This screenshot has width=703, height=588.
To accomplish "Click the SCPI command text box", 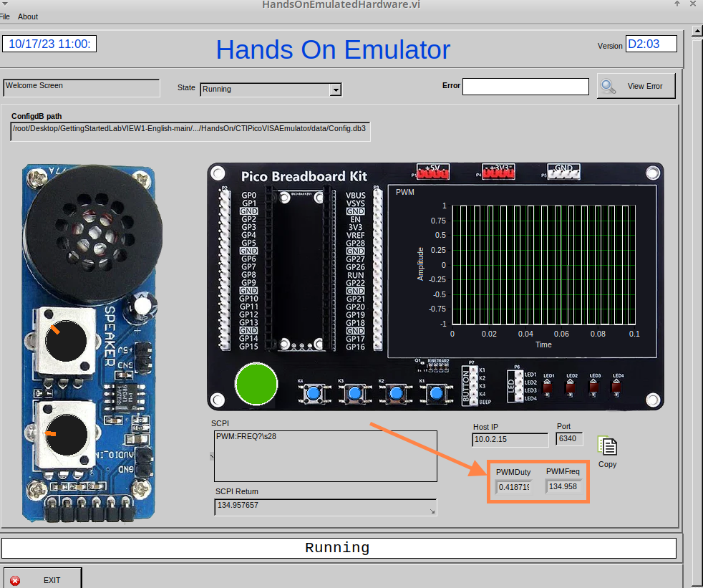I will [326, 456].
